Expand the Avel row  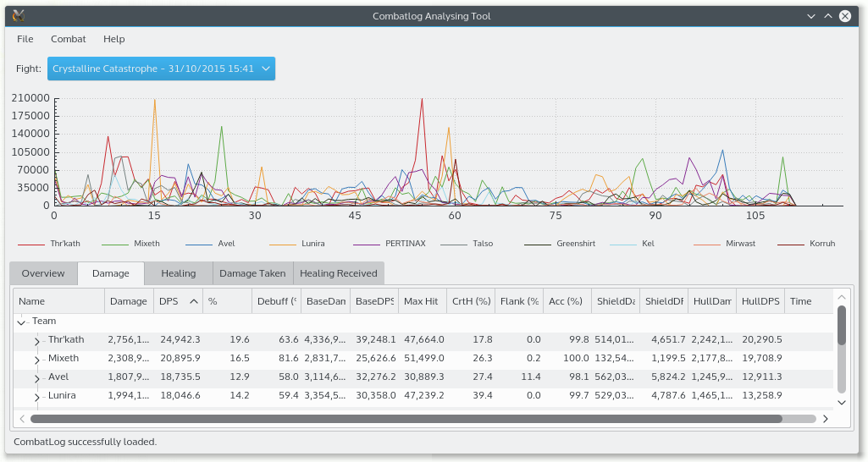pos(37,378)
